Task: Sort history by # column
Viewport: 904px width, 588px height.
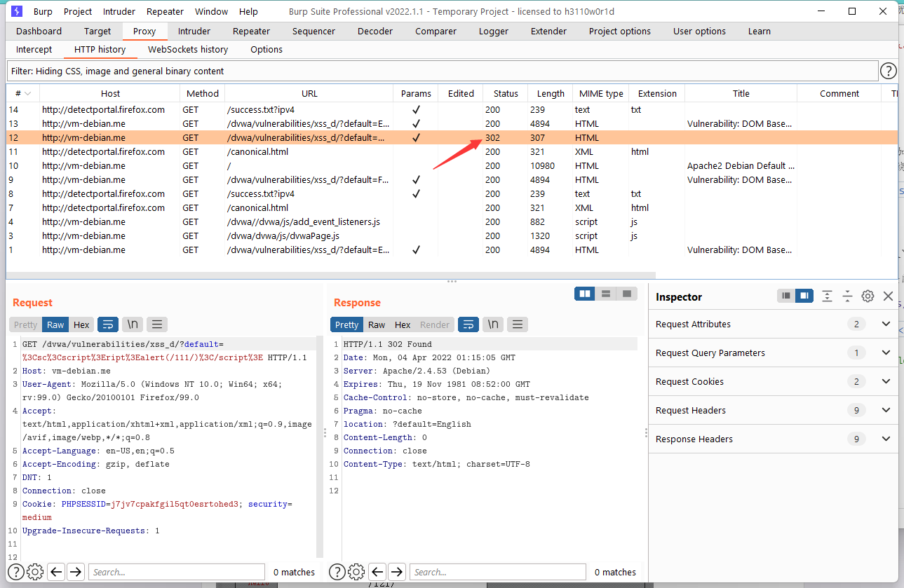Action: [23, 93]
